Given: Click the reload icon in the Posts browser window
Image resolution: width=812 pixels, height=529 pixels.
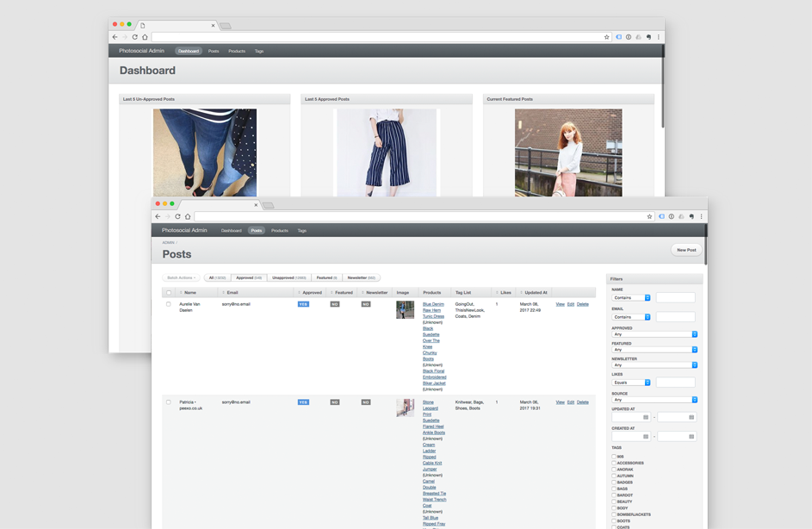Looking at the screenshot, I should pos(178,216).
